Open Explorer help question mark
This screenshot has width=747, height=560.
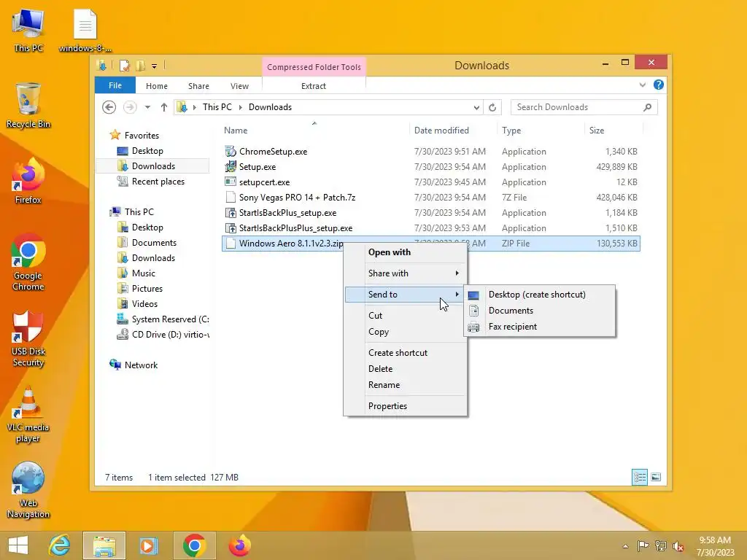point(659,85)
